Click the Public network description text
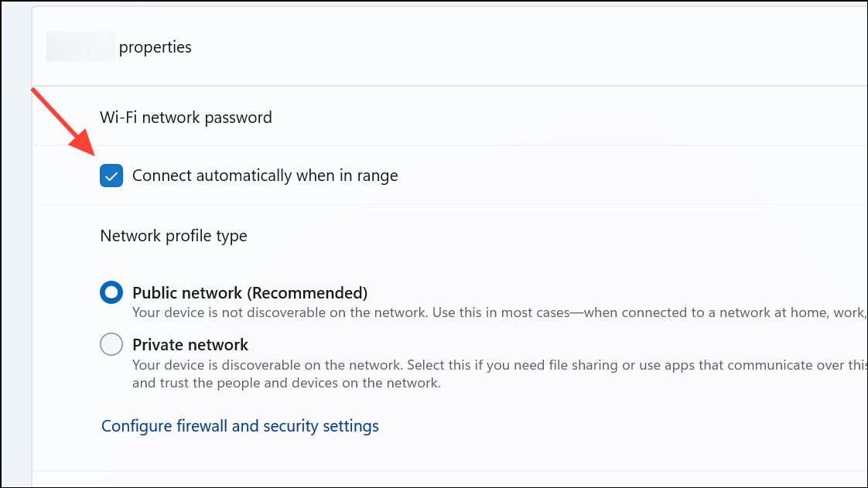 (495, 312)
